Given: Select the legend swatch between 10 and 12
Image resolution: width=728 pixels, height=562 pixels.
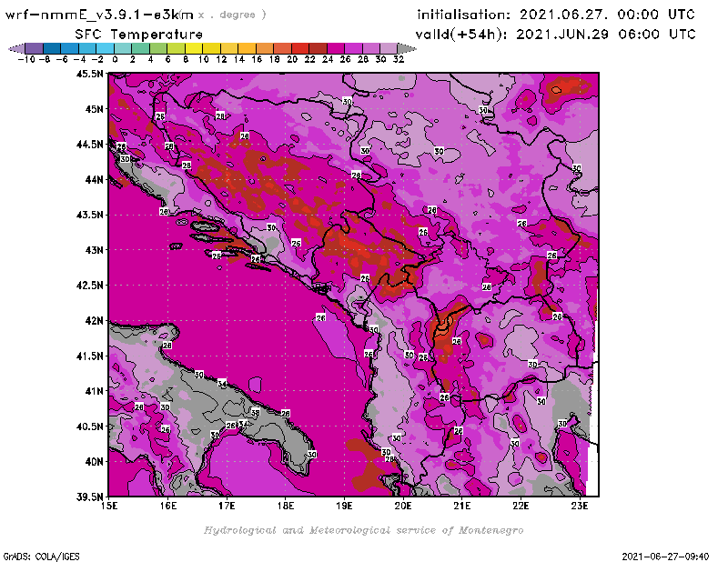Looking at the screenshot, I should click(211, 48).
